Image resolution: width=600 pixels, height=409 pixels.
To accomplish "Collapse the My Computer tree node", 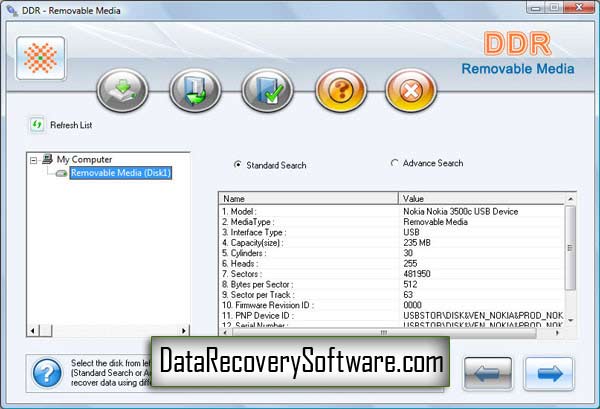I will click(x=34, y=160).
